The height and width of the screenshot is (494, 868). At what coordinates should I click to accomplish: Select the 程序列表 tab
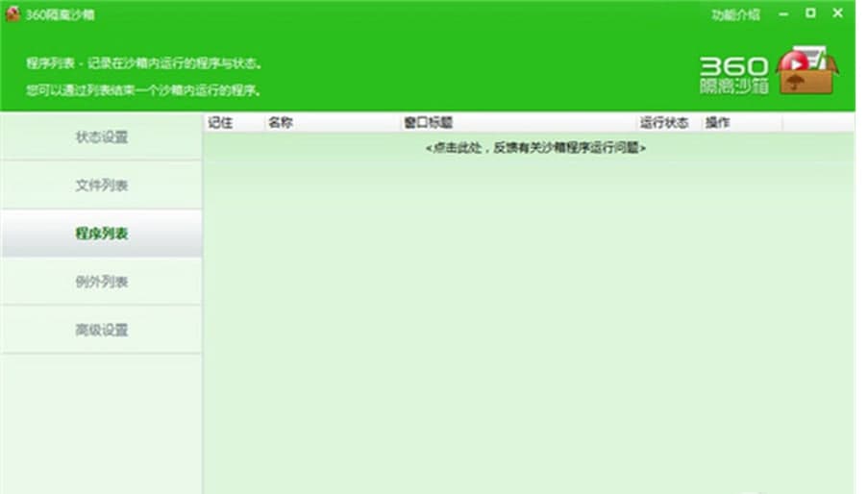[x=101, y=233]
